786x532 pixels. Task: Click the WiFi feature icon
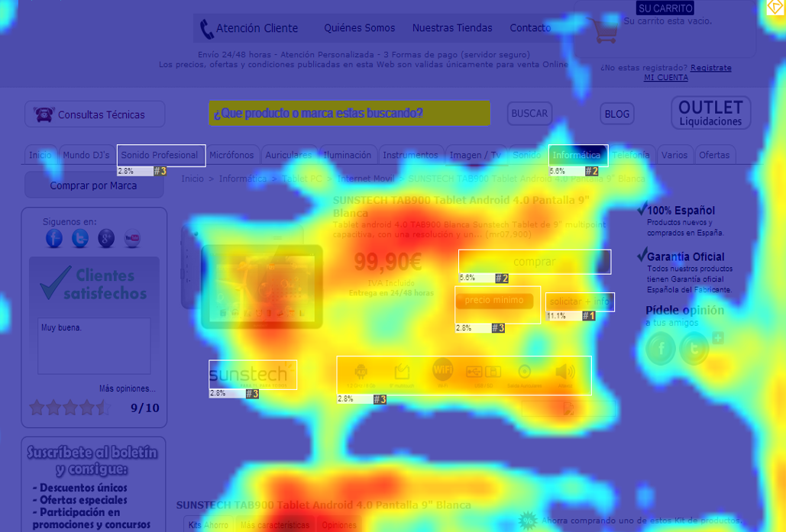(x=443, y=372)
